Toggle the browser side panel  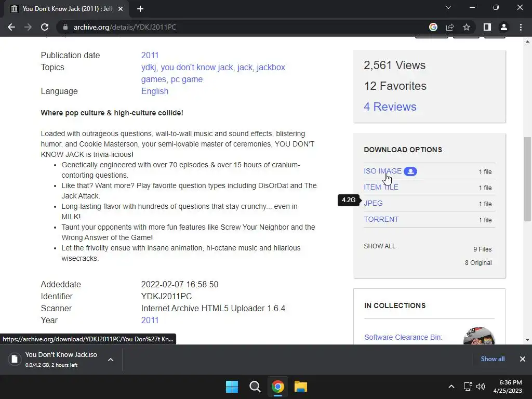point(487,27)
